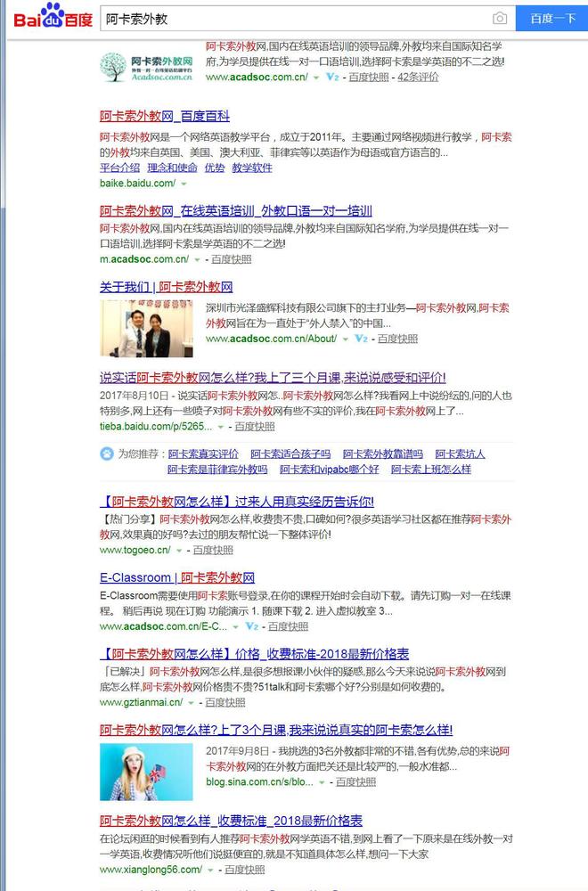Click V2 badge beside acadsoc.com.cn/E-C...
The width and height of the screenshot is (588, 891).
coord(251,626)
